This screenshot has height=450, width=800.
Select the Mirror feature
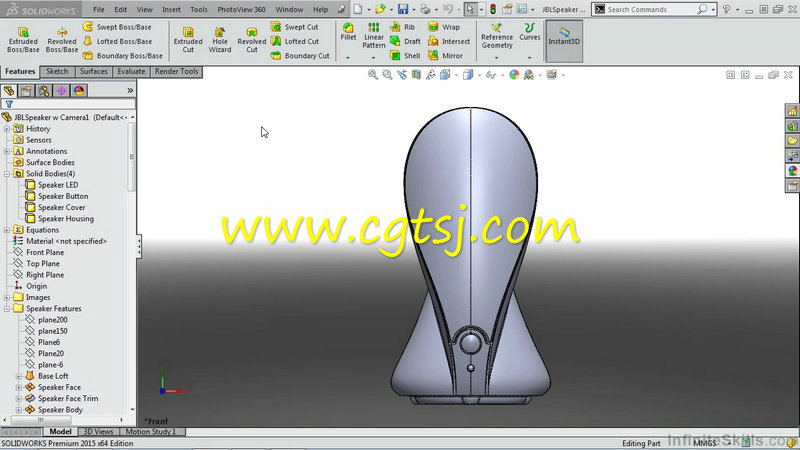445,56
